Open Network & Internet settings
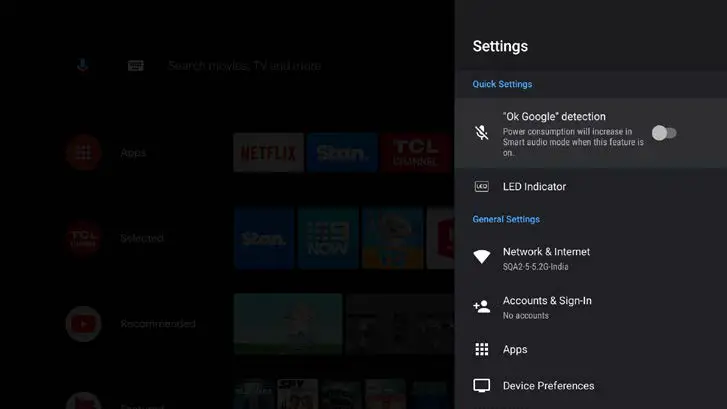The image size is (727, 409). click(546, 252)
